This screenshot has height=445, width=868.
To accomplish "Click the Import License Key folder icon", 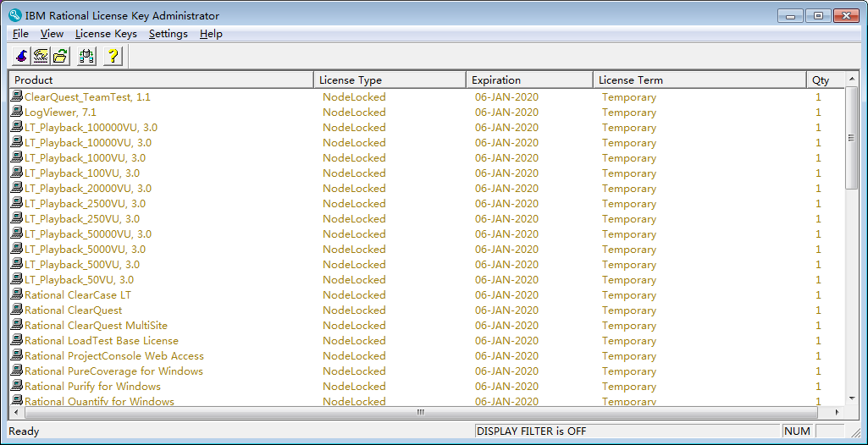I will pos(60,56).
